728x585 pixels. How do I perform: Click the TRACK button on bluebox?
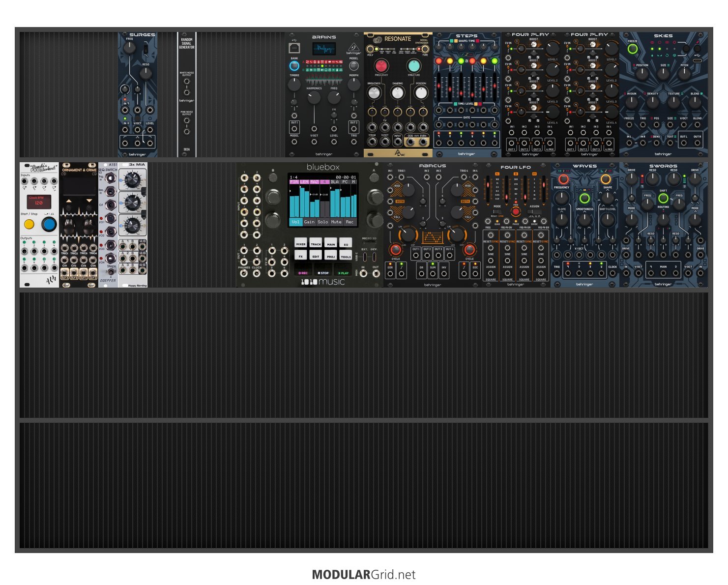(x=316, y=243)
